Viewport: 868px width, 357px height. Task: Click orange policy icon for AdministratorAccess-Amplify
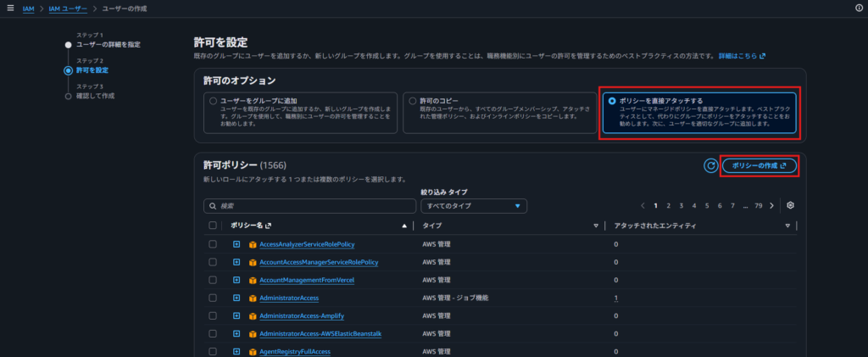253,316
